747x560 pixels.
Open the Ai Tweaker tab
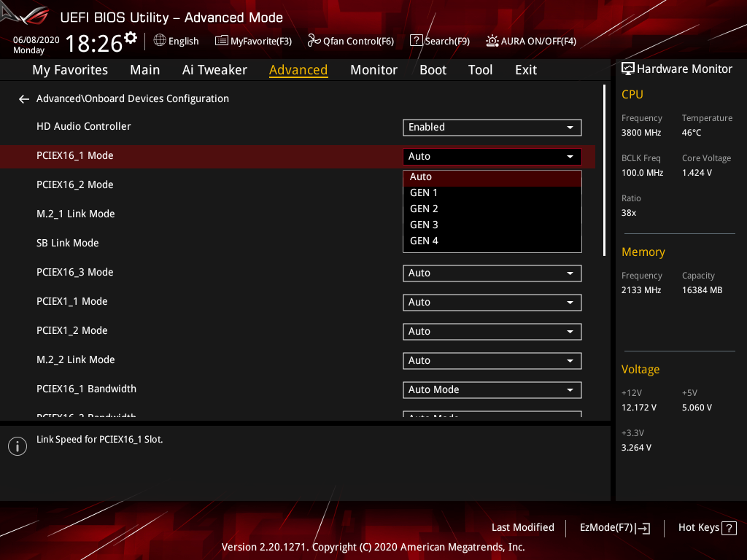[x=214, y=70]
